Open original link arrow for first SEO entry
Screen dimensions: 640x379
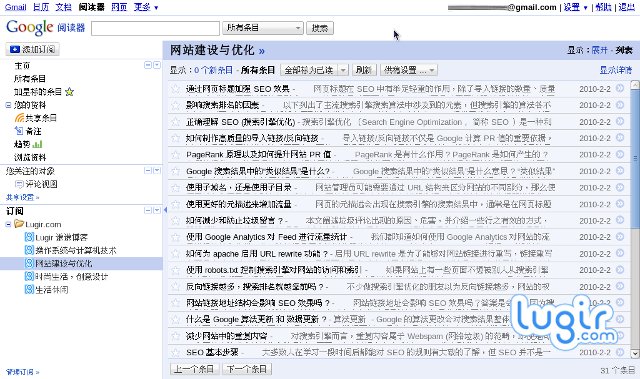[x=620, y=88]
